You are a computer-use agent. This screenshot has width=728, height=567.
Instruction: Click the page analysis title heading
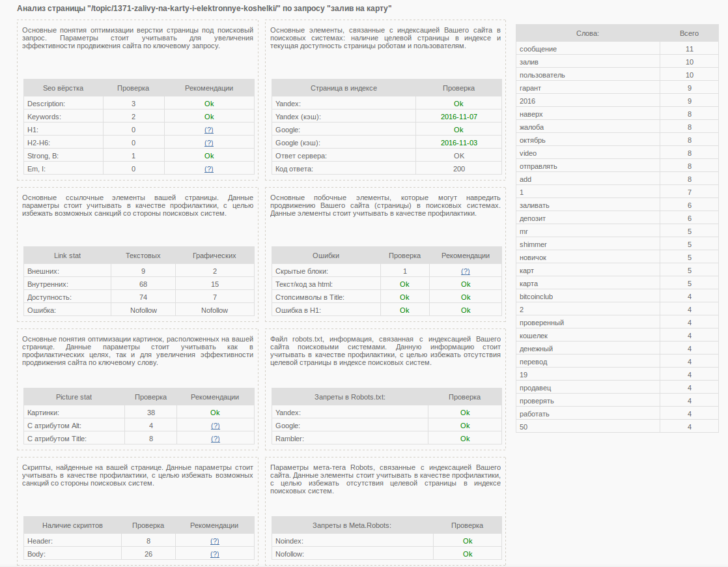click(204, 8)
